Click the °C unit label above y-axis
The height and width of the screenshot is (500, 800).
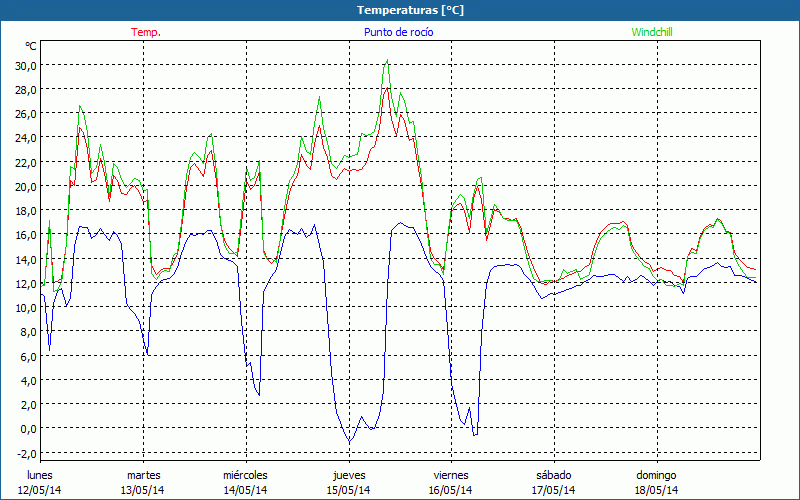pyautogui.click(x=31, y=46)
